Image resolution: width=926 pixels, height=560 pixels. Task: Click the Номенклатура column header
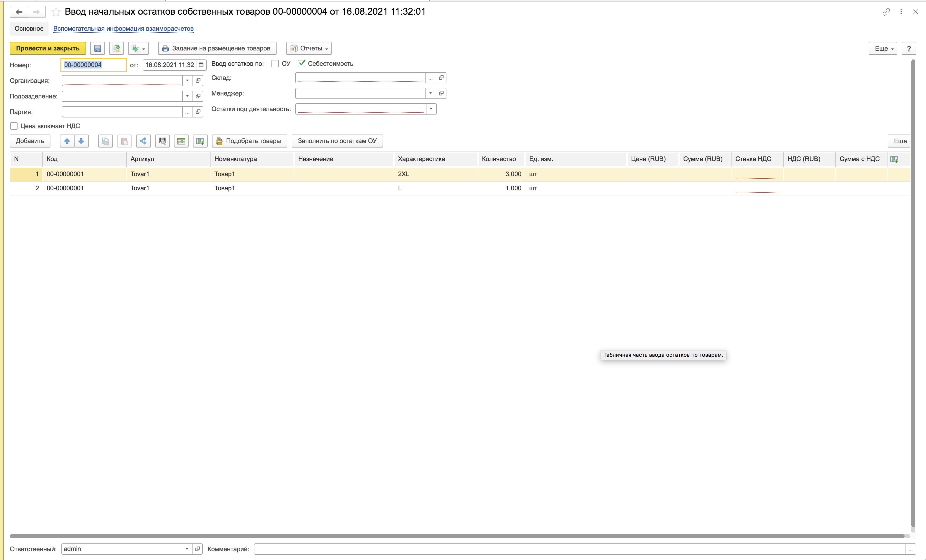pyautogui.click(x=252, y=159)
